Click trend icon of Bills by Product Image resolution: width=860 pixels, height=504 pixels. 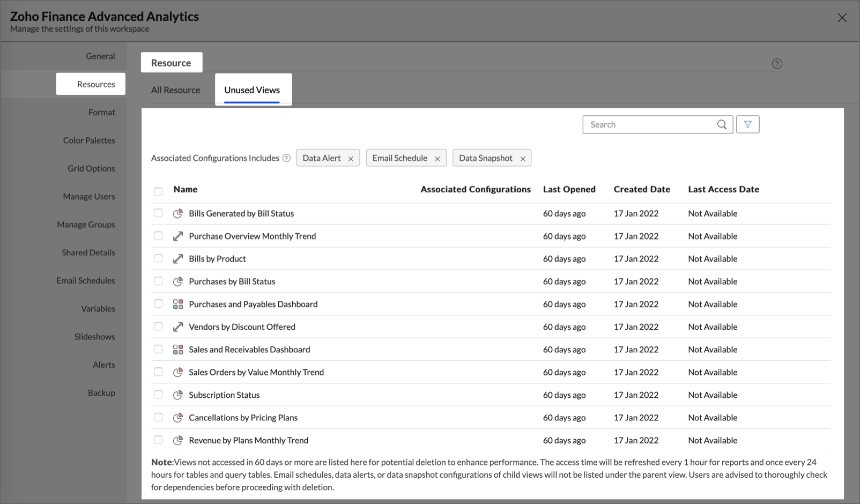[x=178, y=259]
